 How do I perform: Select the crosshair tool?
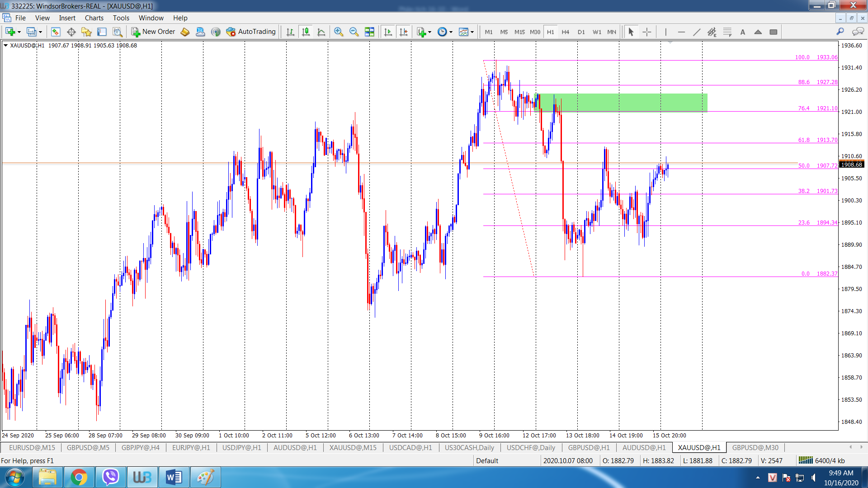tap(647, 32)
